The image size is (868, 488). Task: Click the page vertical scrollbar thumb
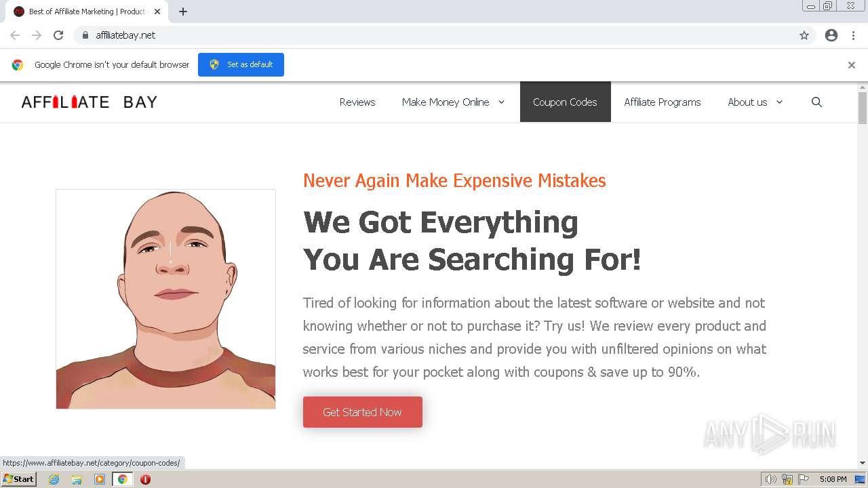coord(863,108)
